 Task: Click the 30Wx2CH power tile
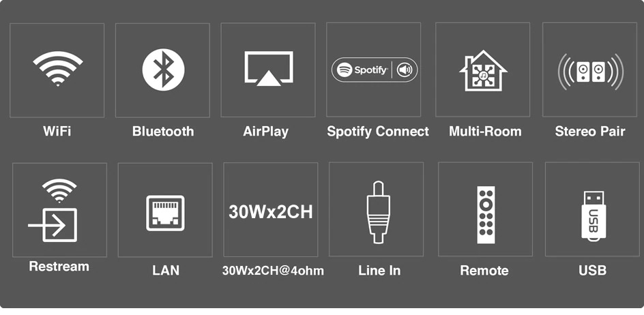(271, 210)
